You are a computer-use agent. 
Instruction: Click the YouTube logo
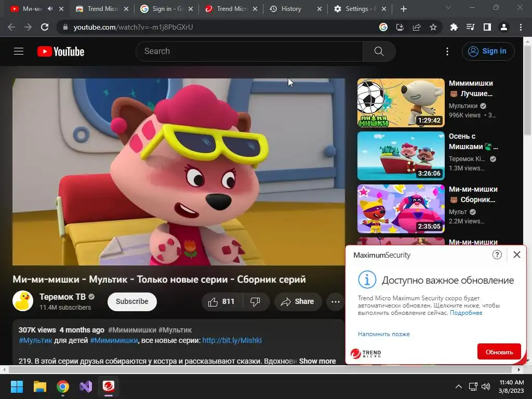[61, 51]
